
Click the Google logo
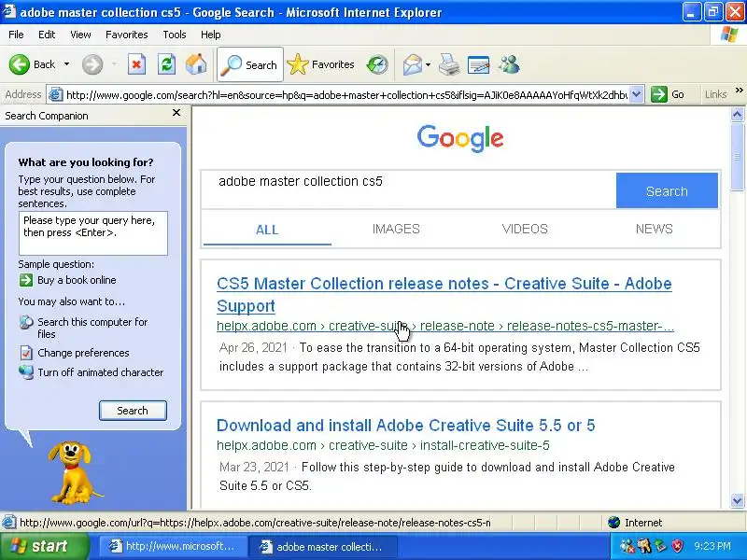point(460,137)
